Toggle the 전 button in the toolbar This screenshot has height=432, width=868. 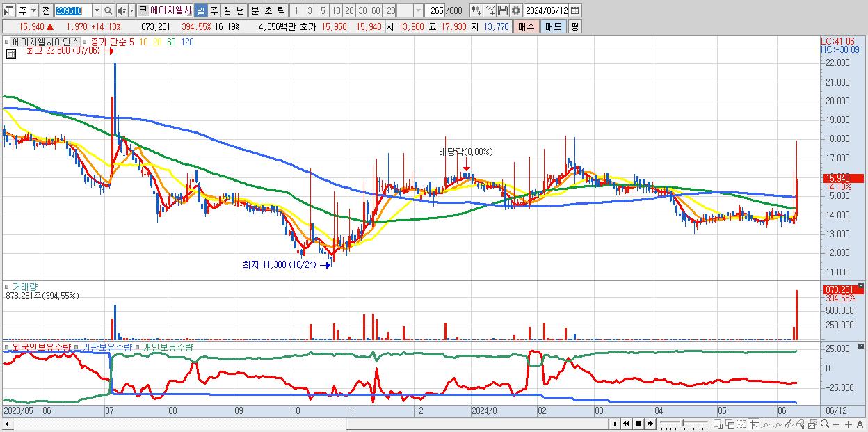pyautogui.click(x=45, y=10)
